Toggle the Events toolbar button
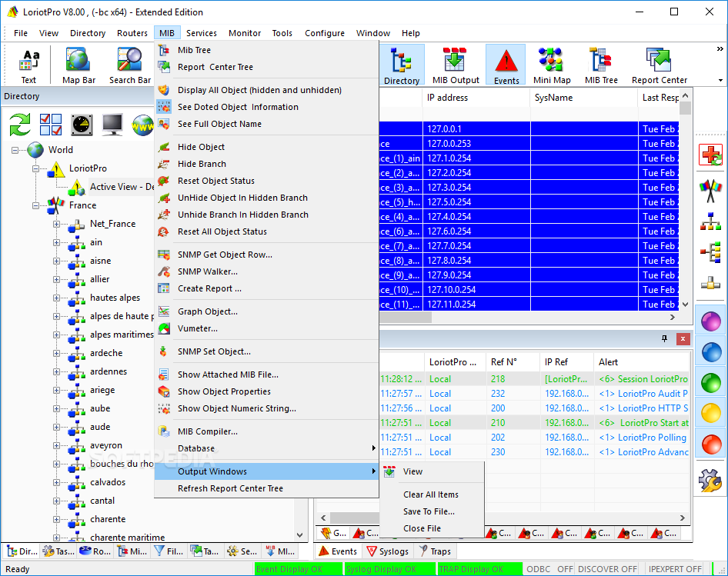 point(506,65)
